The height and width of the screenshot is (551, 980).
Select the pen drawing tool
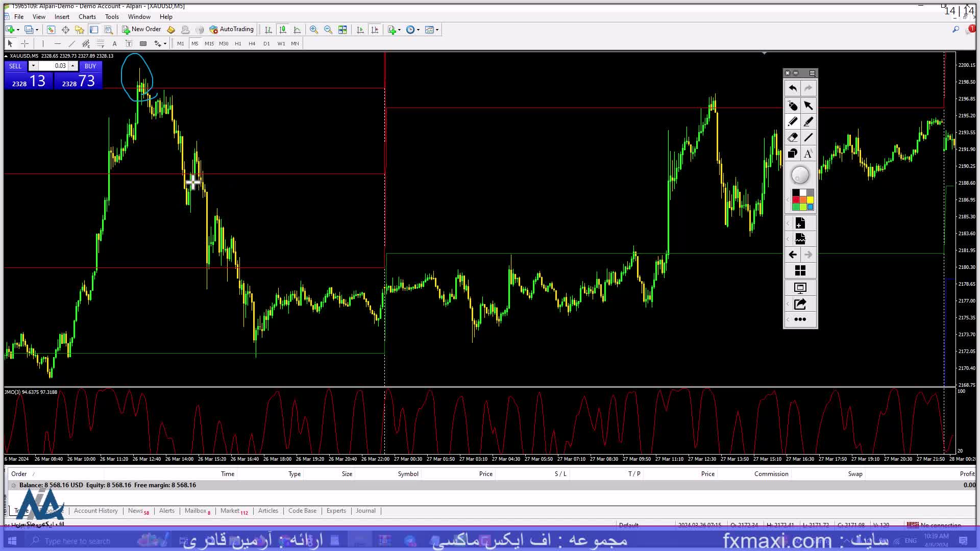pyautogui.click(x=793, y=121)
